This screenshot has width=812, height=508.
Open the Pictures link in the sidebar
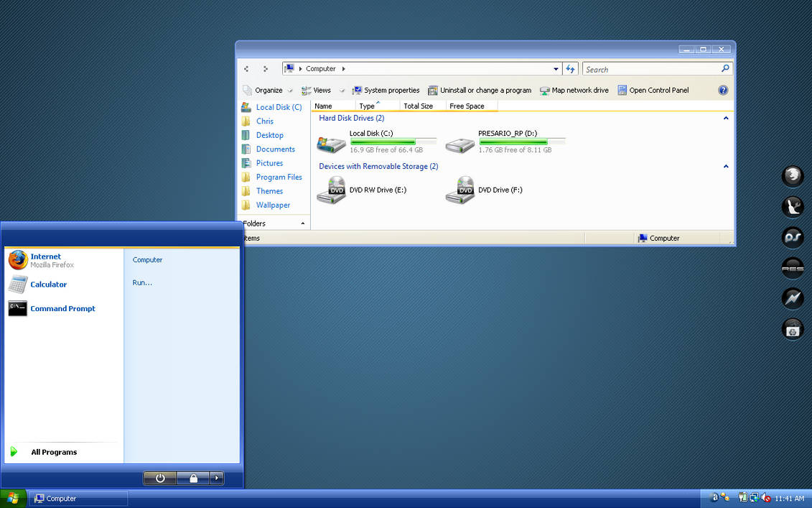[x=269, y=162]
